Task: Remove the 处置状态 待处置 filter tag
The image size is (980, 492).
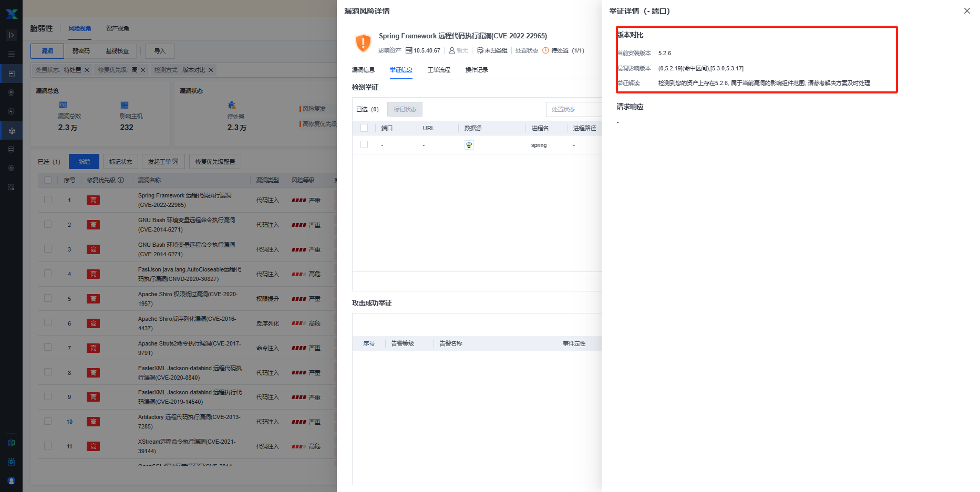Action: tap(87, 70)
